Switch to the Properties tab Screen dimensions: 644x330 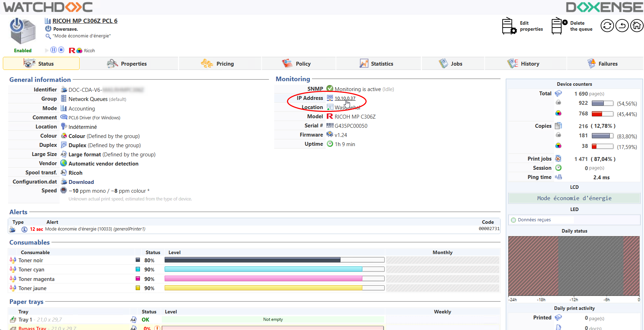[129, 64]
